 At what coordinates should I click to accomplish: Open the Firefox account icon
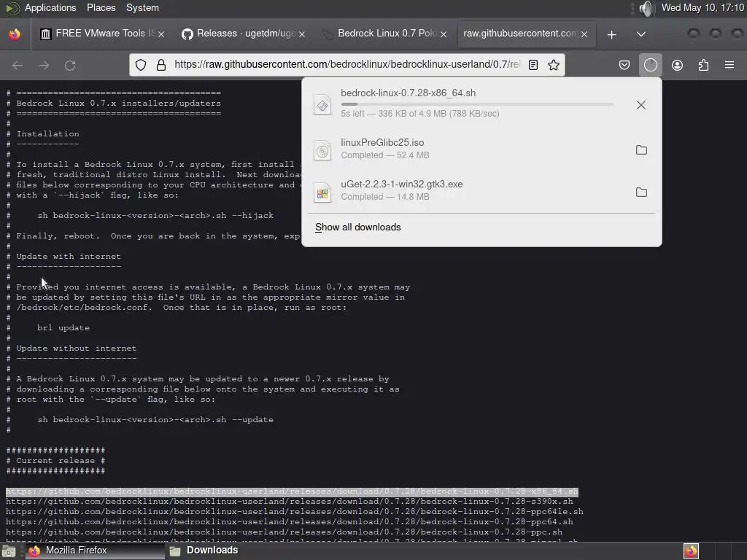point(677,65)
